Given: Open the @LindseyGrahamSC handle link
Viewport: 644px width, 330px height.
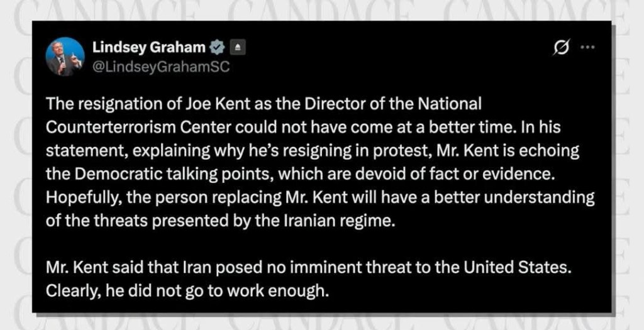Looking at the screenshot, I should pyautogui.click(x=161, y=67).
